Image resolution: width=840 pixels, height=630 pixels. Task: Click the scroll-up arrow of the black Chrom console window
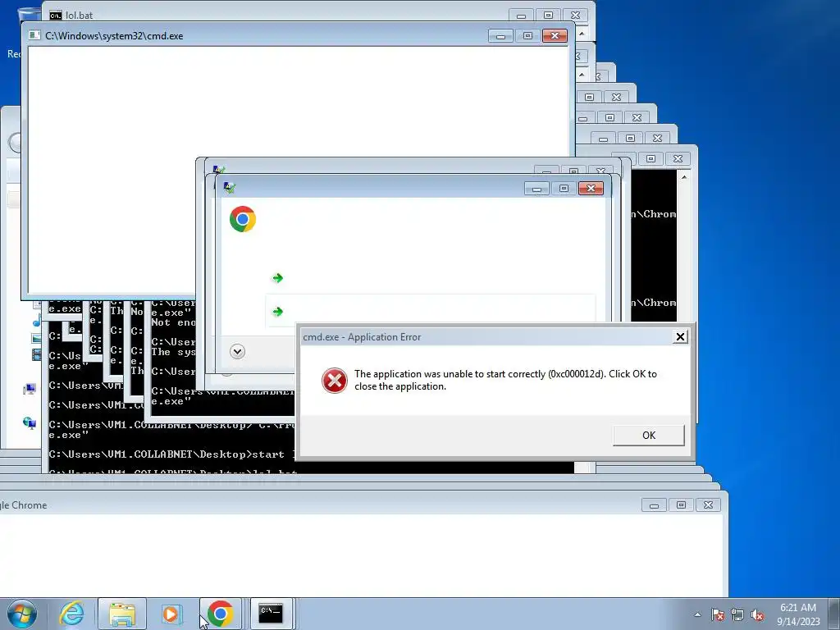click(684, 176)
